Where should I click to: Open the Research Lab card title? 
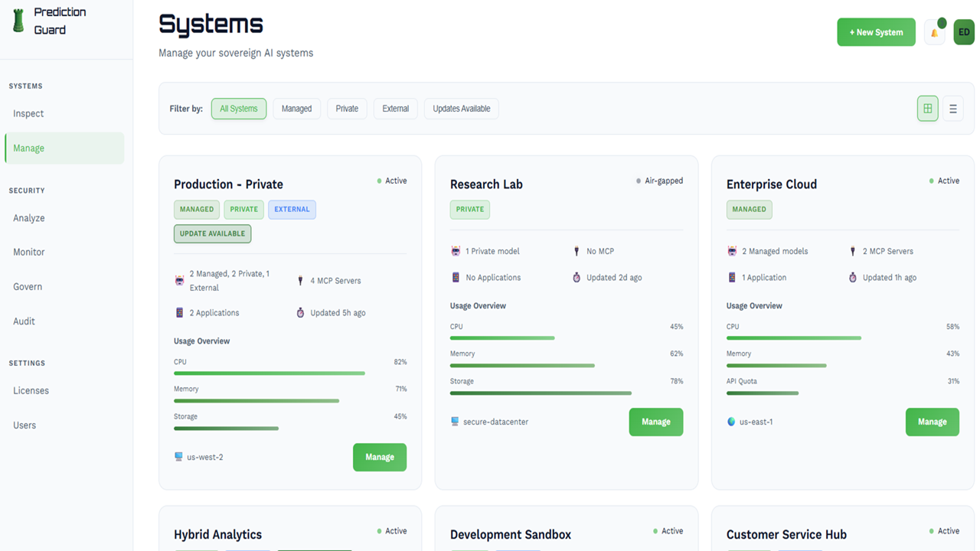[x=486, y=184]
